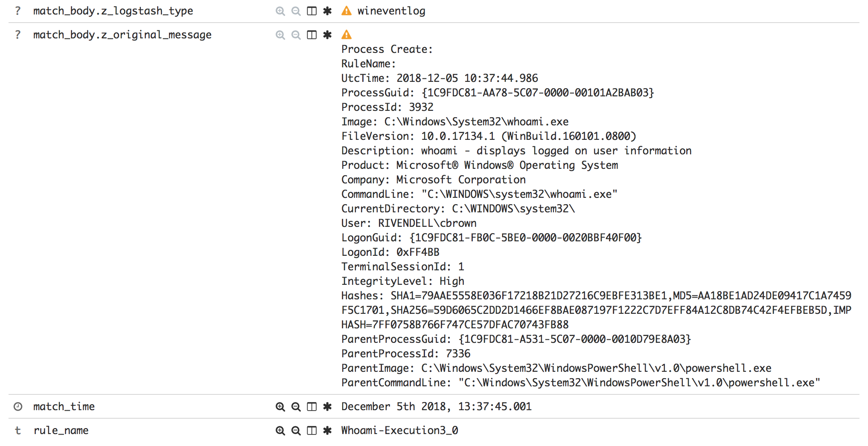The width and height of the screenshot is (868, 446).
Task: Filter for field present on rule_name
Action: (327, 431)
